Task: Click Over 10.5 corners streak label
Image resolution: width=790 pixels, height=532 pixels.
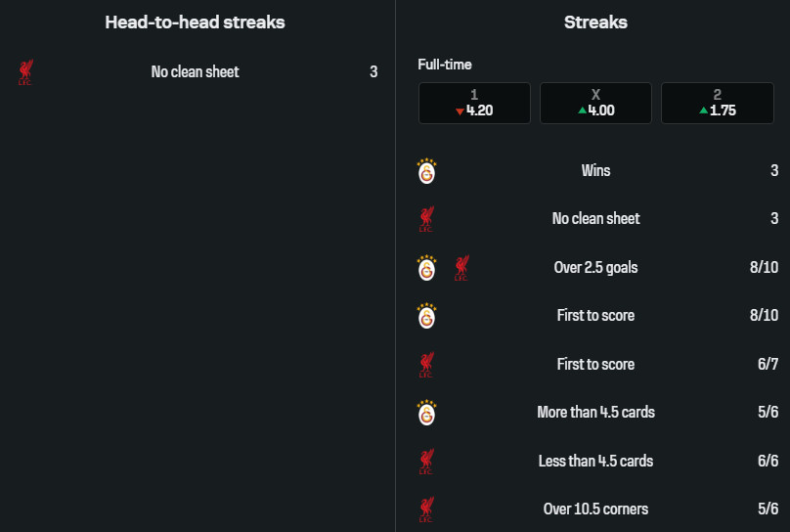Action: pos(595,510)
